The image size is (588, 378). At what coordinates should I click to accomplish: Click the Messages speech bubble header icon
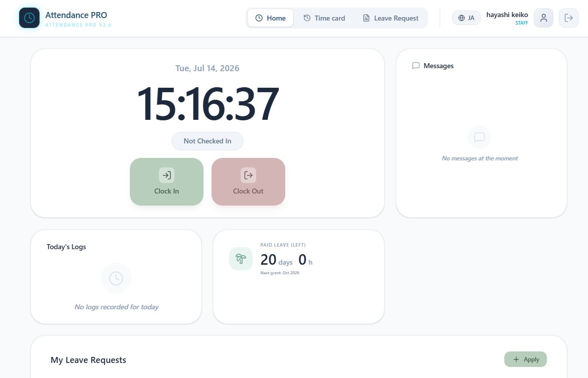(x=416, y=66)
